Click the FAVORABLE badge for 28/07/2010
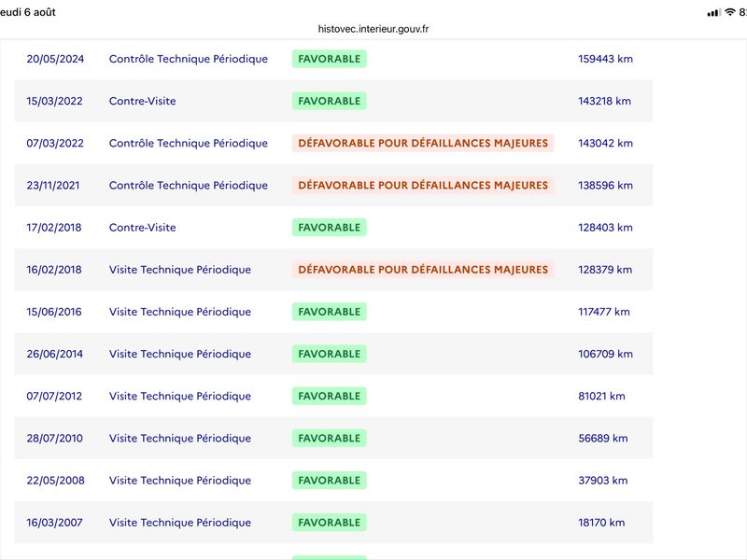 (x=330, y=438)
